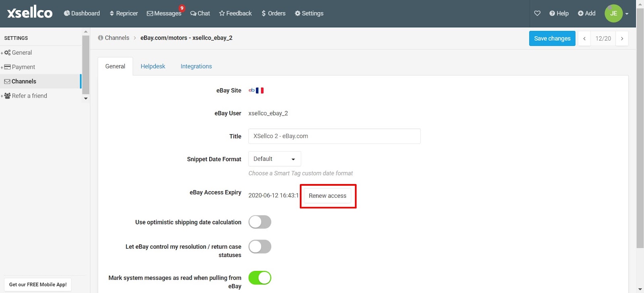Click the expiry date 2020-06-12 text
This screenshot has width=644, height=293.
click(274, 195)
